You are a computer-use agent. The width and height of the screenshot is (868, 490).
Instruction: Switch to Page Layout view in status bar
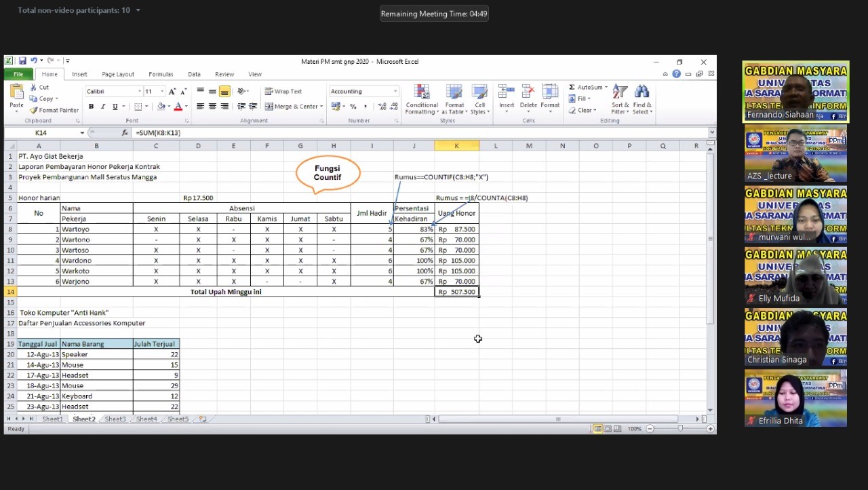(608, 429)
